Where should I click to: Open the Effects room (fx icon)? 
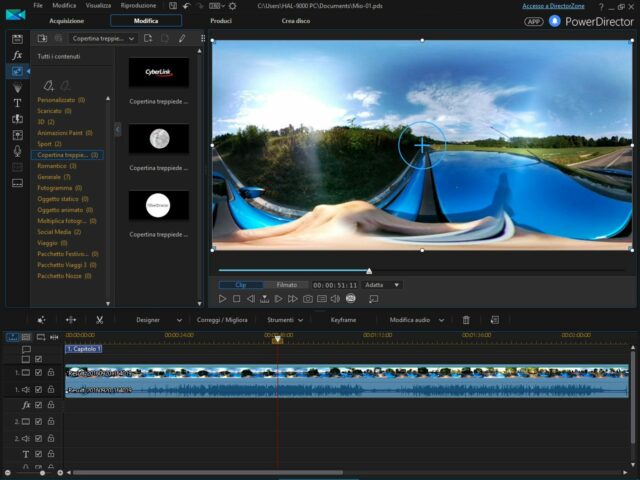pyautogui.click(x=17, y=55)
